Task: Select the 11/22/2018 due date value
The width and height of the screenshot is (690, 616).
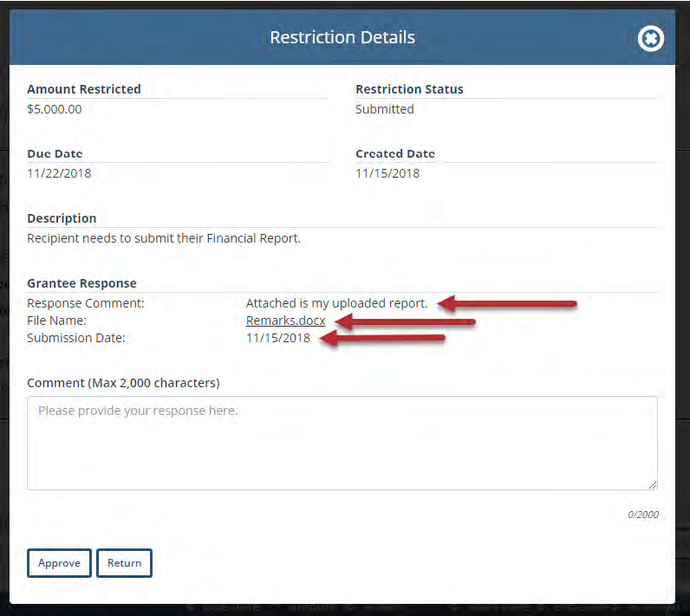Action: (59, 173)
